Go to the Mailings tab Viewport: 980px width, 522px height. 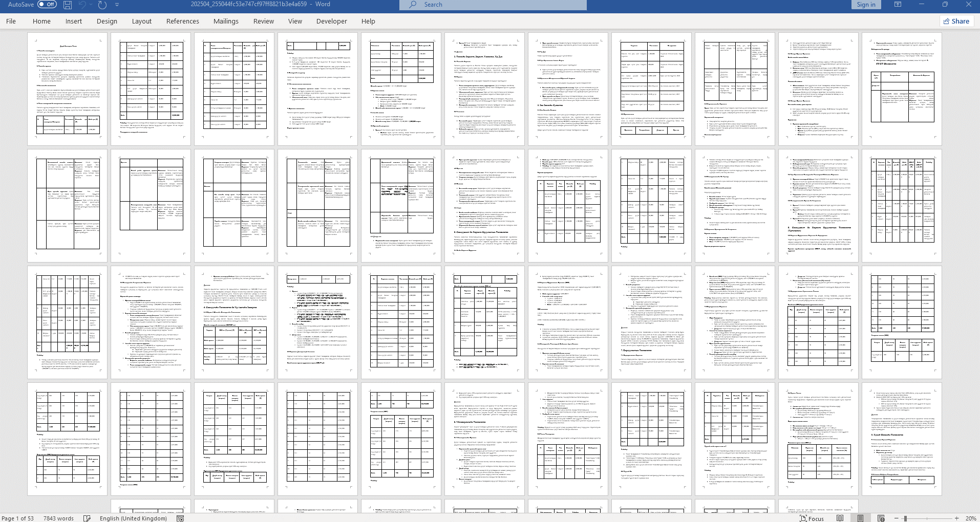coord(226,21)
